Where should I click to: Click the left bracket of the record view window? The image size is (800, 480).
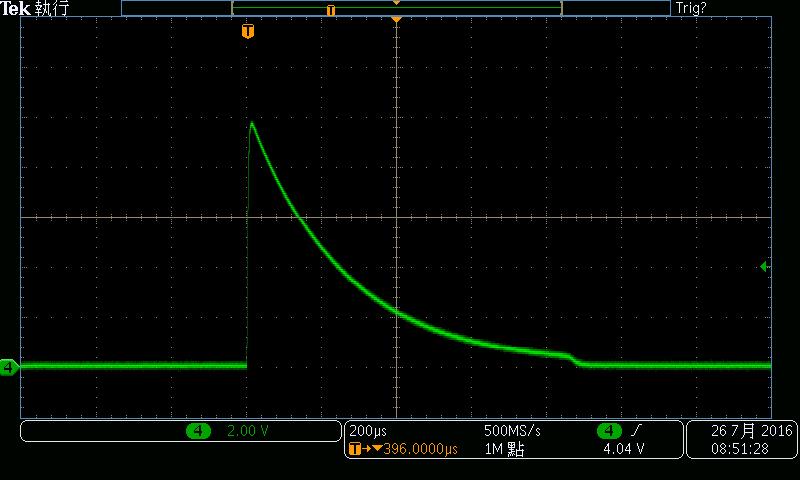click(x=233, y=8)
